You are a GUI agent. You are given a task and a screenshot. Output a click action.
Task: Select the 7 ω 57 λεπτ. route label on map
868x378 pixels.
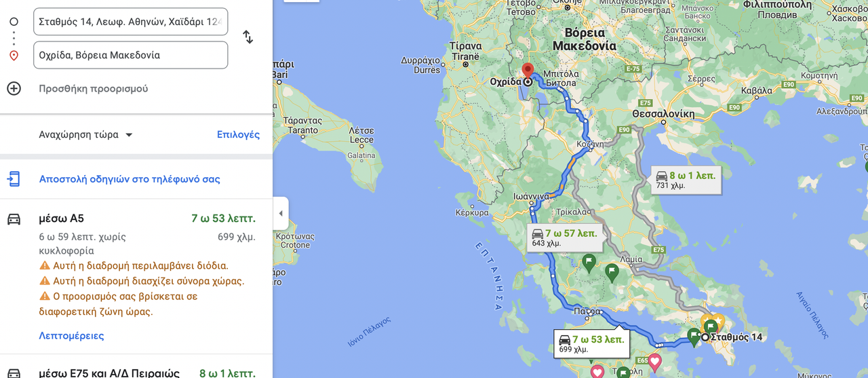point(563,238)
